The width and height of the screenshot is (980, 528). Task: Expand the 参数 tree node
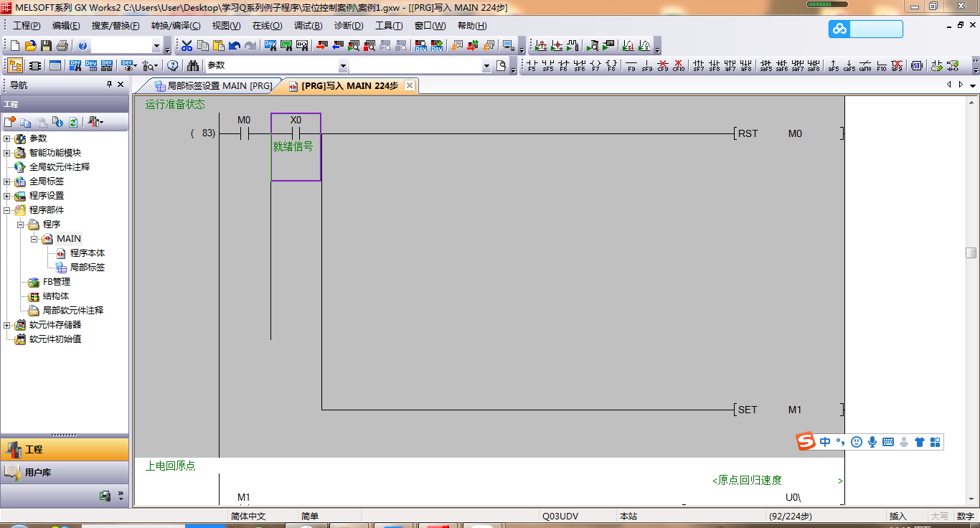7,138
